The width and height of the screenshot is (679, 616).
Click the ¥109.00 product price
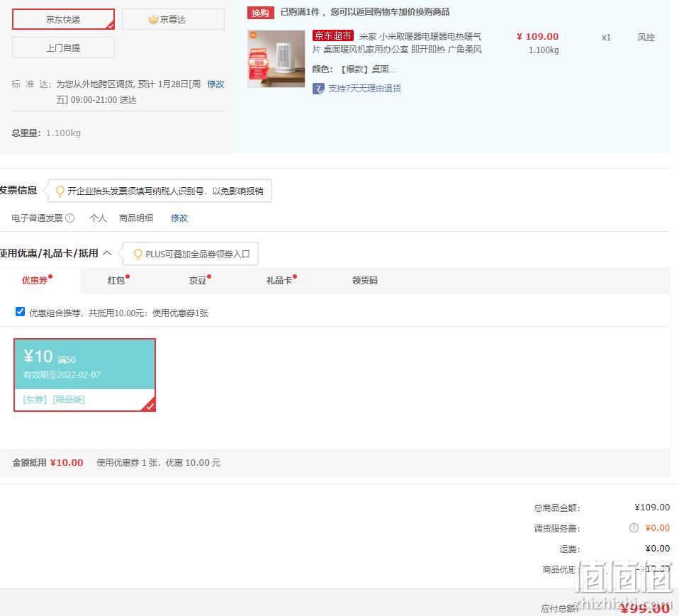pyautogui.click(x=538, y=36)
